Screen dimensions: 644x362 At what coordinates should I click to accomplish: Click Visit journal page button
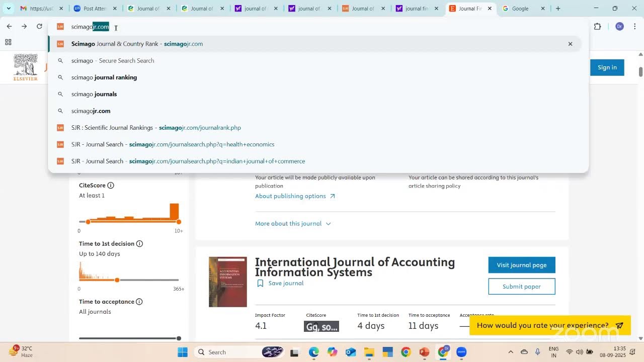522,265
